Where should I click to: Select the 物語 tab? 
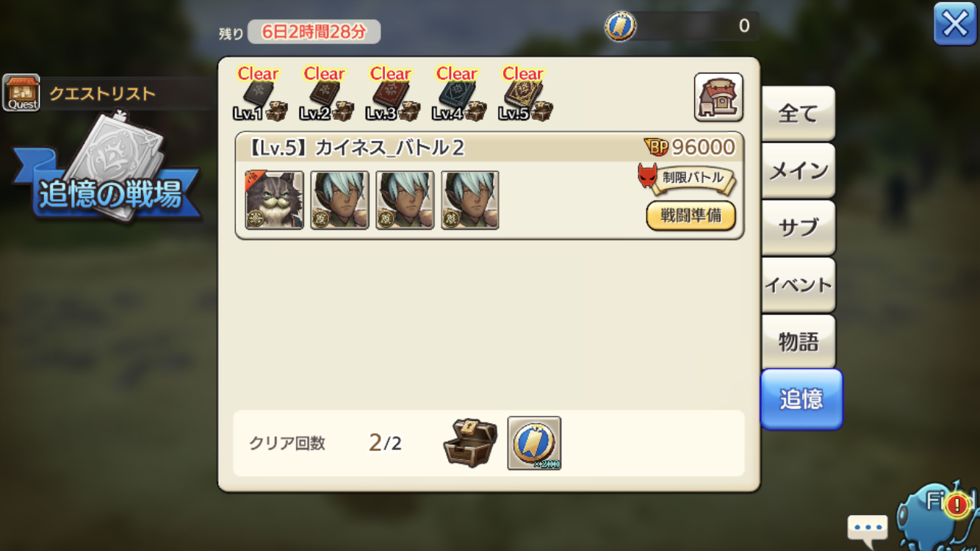(798, 342)
